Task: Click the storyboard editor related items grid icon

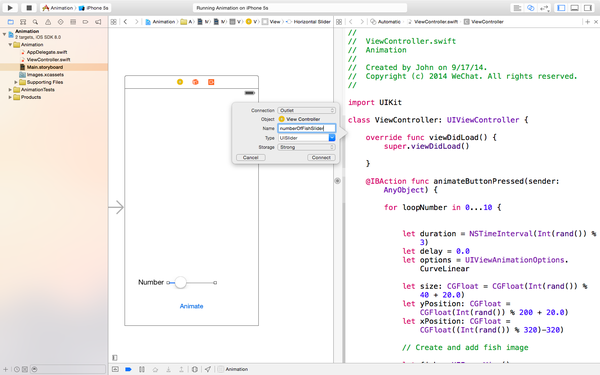Action: coord(114,22)
